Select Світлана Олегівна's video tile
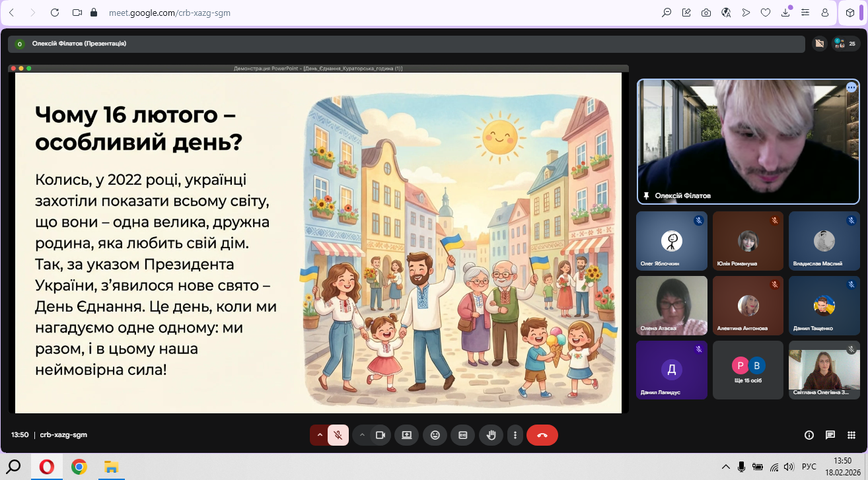This screenshot has width=868, height=480. click(x=824, y=370)
